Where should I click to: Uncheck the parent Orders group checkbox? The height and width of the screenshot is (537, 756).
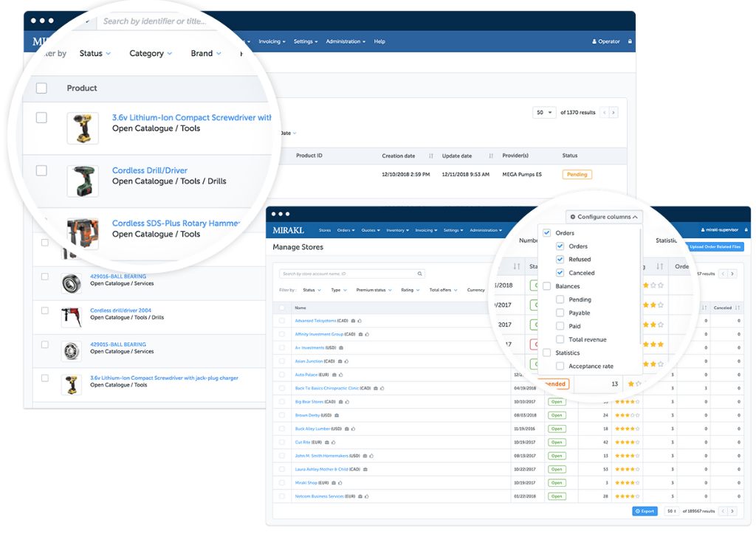pyautogui.click(x=547, y=232)
